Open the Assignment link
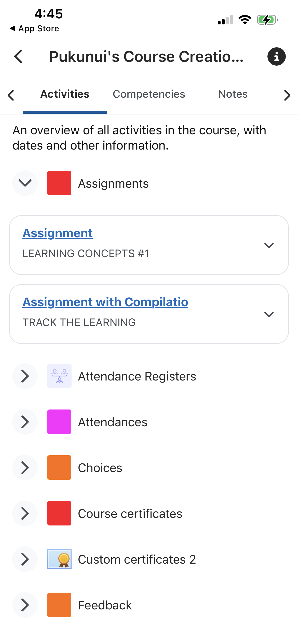The image size is (298, 644). 58,233
